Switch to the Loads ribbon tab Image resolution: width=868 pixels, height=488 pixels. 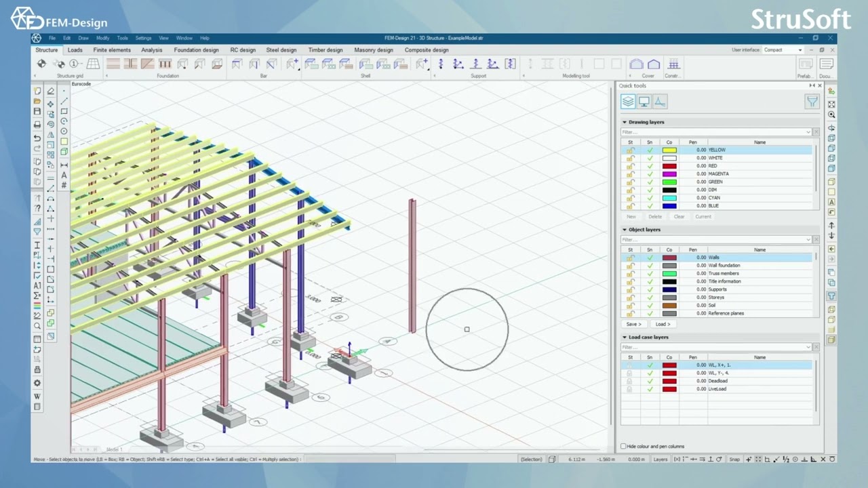[75, 49]
